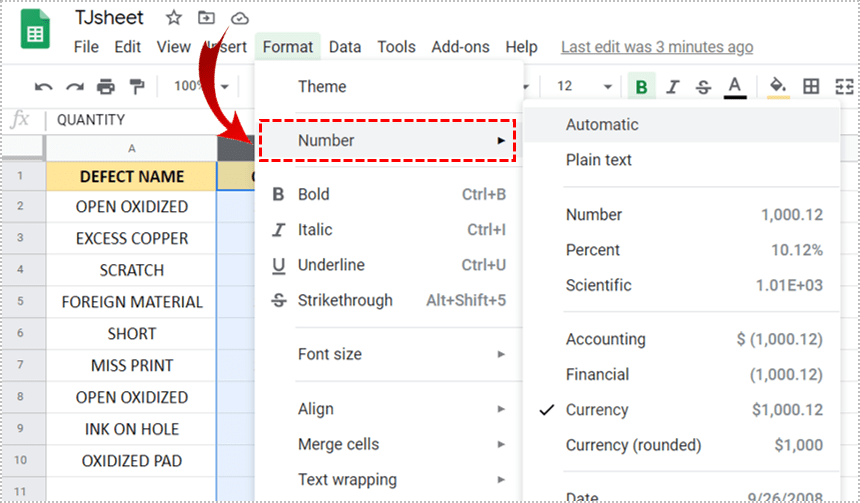
Task: Click the undo arrow icon
Action: pos(43,86)
